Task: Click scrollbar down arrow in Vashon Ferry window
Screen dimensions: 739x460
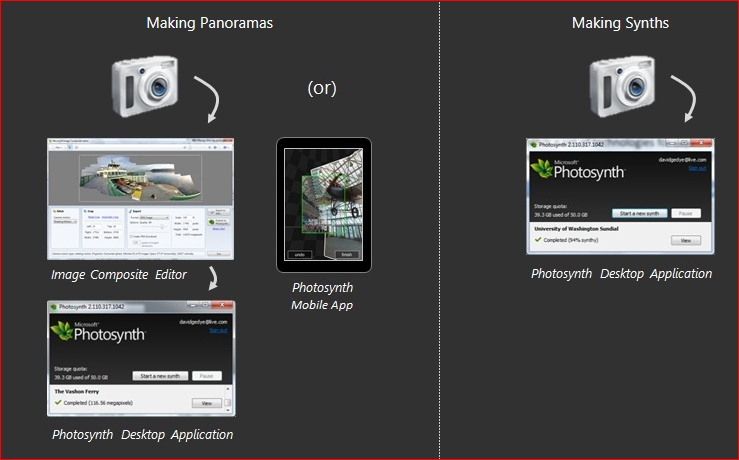Action: 228,410
